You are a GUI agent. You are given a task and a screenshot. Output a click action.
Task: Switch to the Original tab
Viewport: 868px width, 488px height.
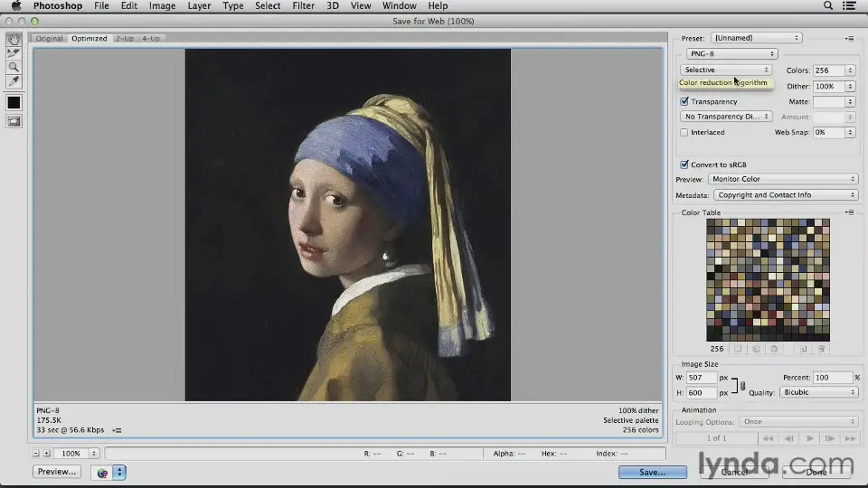49,39
